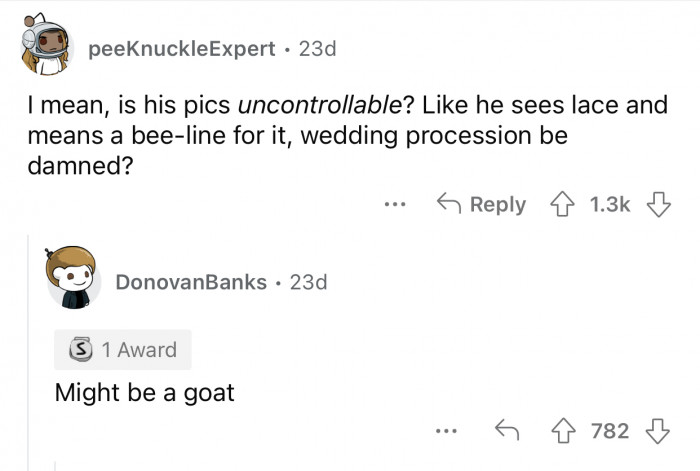The image size is (700, 471).
Task: Downvote peeKnuckleExpert's comment
Action: point(657,204)
